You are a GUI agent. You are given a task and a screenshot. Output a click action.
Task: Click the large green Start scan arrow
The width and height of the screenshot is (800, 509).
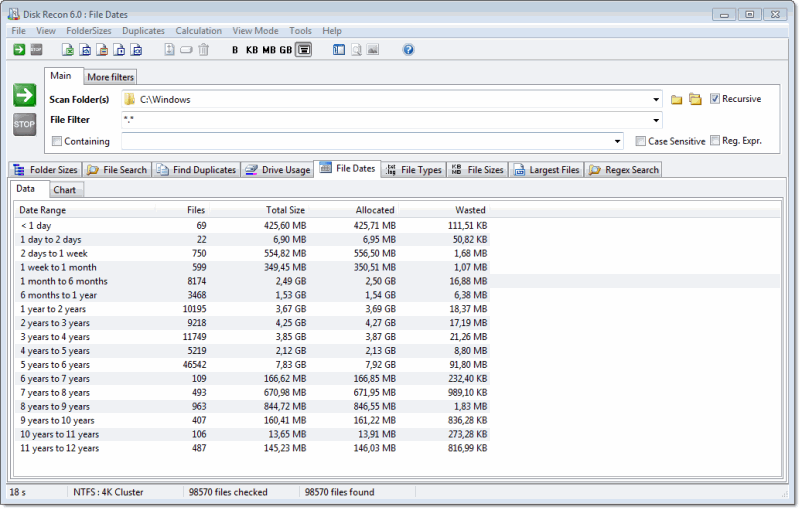pos(24,95)
